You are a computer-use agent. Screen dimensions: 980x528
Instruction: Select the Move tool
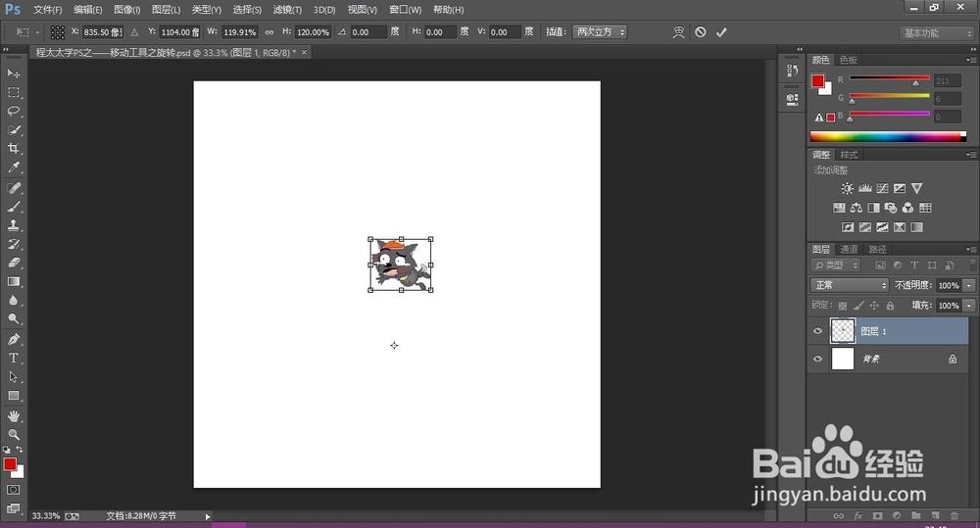click(x=13, y=73)
